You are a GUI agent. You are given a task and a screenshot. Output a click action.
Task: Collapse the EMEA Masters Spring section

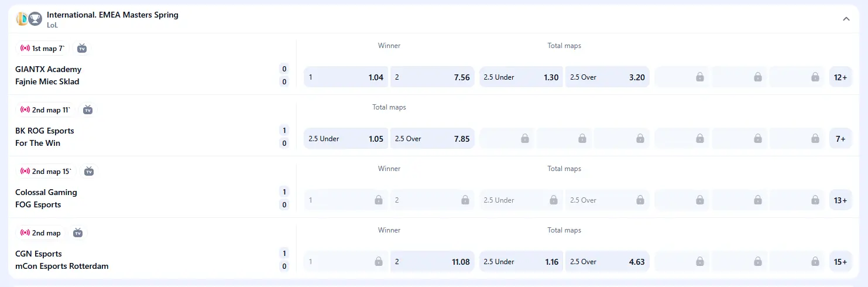pyautogui.click(x=846, y=19)
